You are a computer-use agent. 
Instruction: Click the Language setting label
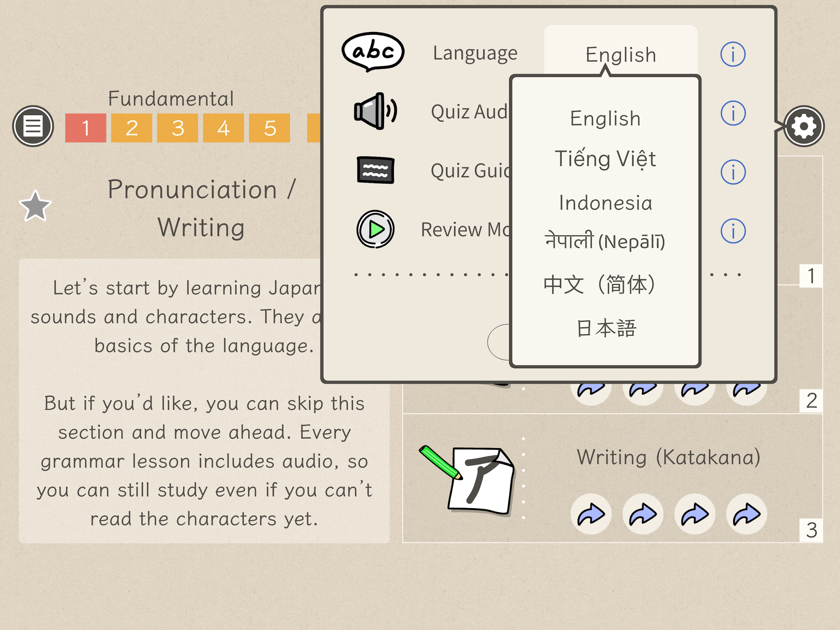[475, 54]
